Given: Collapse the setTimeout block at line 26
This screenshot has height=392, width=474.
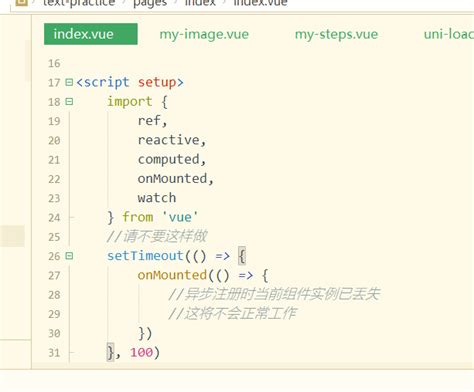Looking at the screenshot, I should coord(69,256).
